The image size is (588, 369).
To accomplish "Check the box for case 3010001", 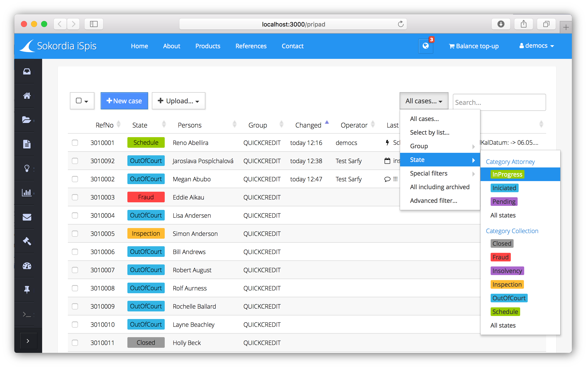I will coord(75,143).
